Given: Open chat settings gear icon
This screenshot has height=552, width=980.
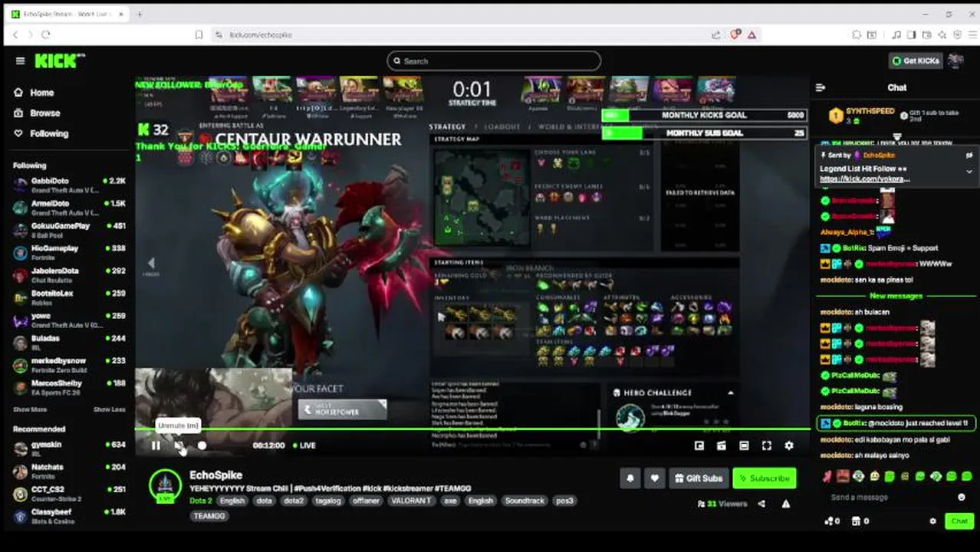Looking at the screenshot, I should (933, 521).
